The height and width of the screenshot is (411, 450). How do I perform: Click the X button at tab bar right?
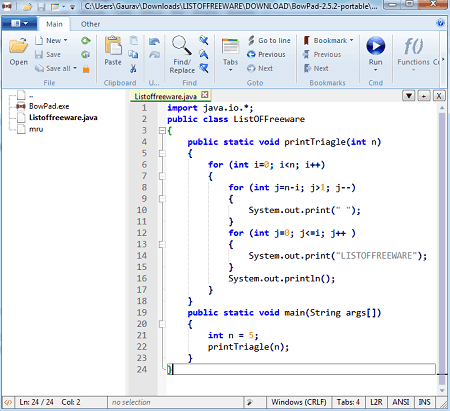(439, 96)
